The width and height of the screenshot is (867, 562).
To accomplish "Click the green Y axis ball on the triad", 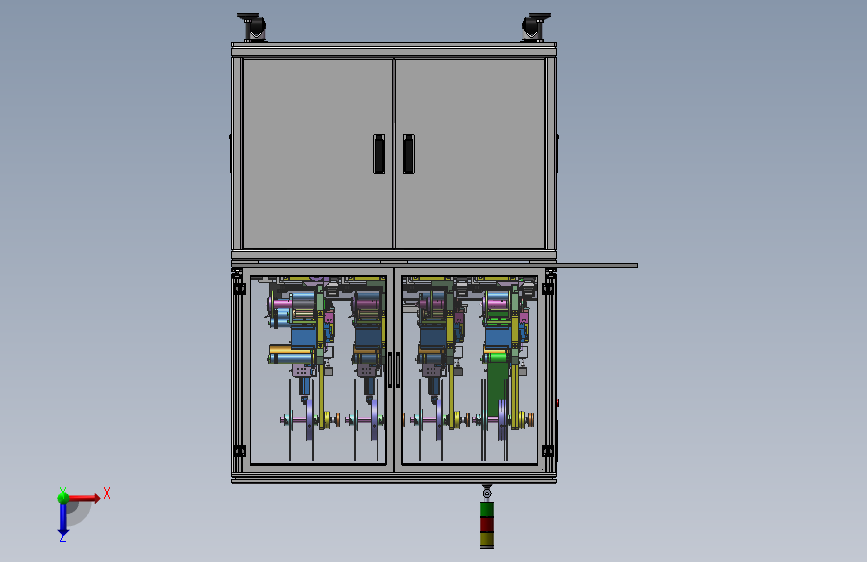I will click(63, 497).
